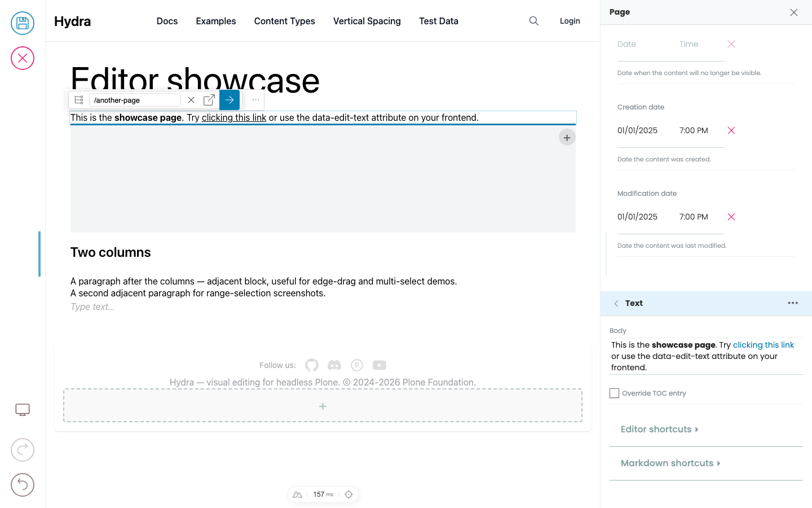This screenshot has width=812, height=508.
Task: Click the undo arrow button
Action: (x=23, y=485)
